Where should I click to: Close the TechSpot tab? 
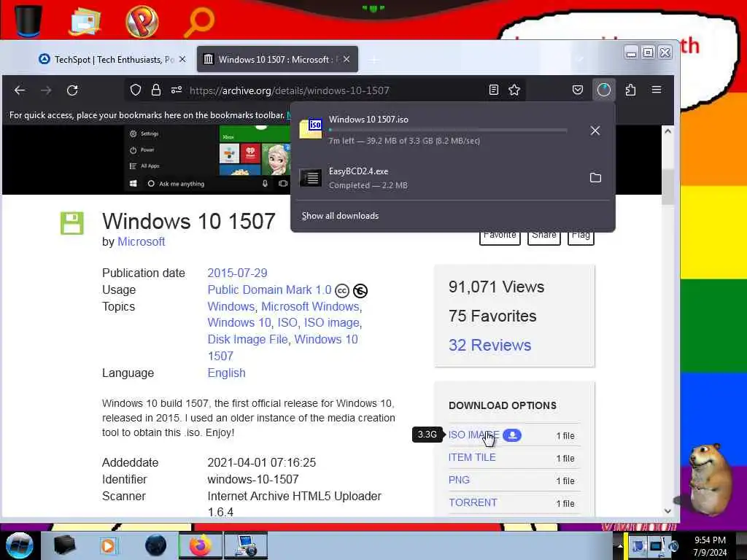pyautogui.click(x=182, y=60)
